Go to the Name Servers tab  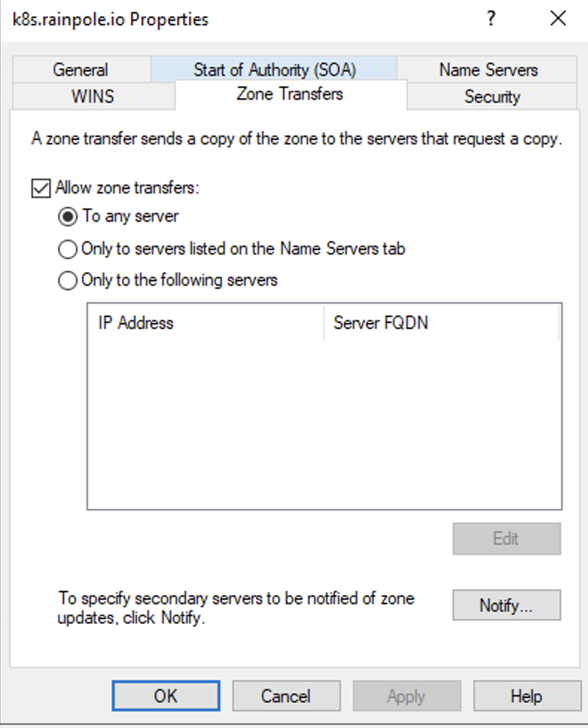click(x=488, y=70)
